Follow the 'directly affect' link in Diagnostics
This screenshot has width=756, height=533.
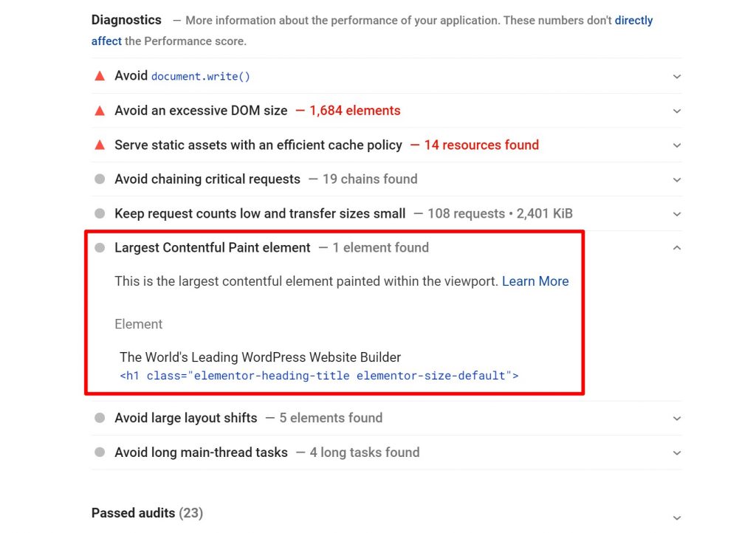pos(633,21)
